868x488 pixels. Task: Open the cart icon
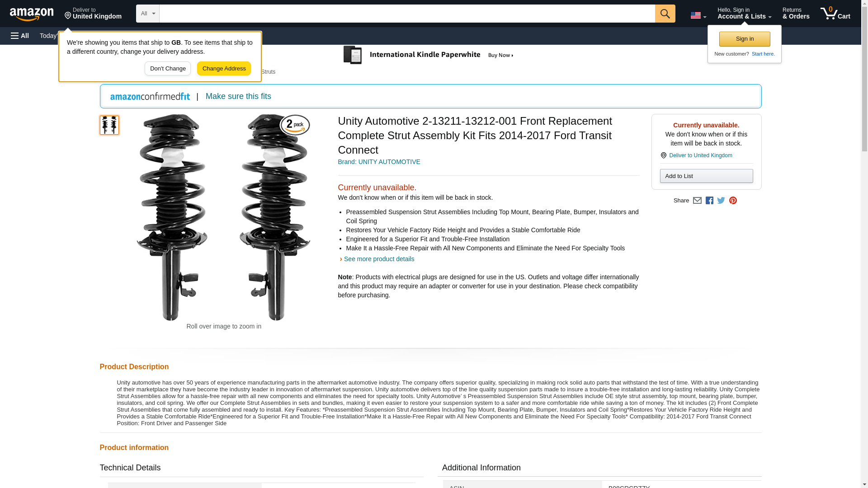click(x=835, y=14)
